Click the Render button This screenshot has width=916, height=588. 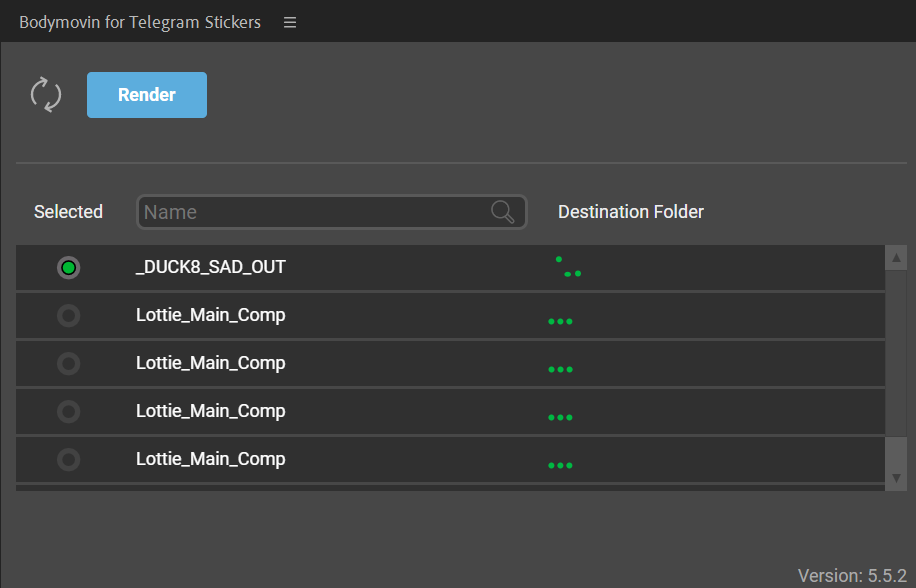[147, 95]
